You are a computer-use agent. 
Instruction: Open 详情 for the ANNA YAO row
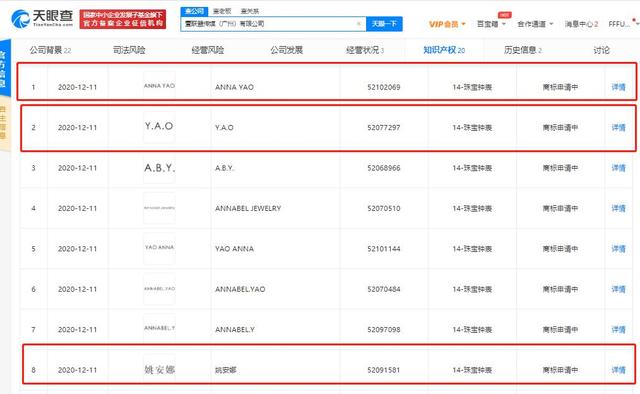(x=618, y=87)
